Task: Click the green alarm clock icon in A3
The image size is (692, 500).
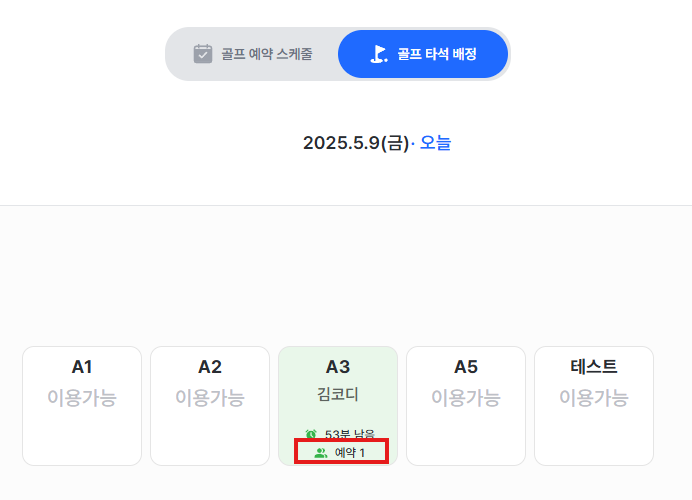Action: click(x=311, y=434)
